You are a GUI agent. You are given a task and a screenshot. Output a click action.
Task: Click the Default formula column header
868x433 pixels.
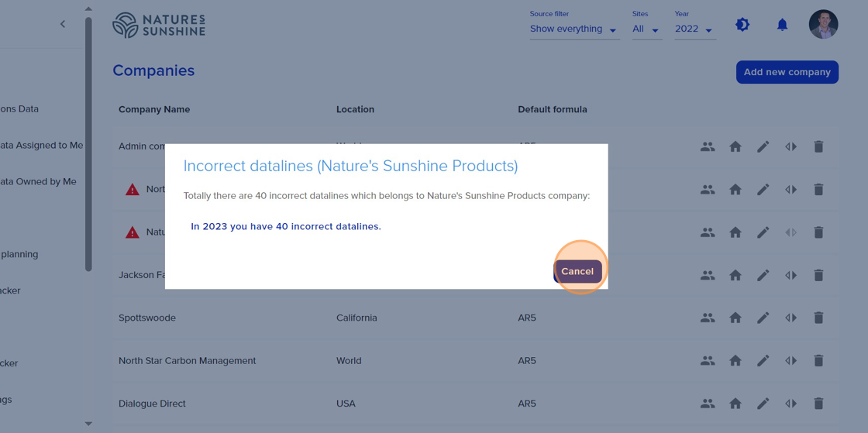(553, 109)
